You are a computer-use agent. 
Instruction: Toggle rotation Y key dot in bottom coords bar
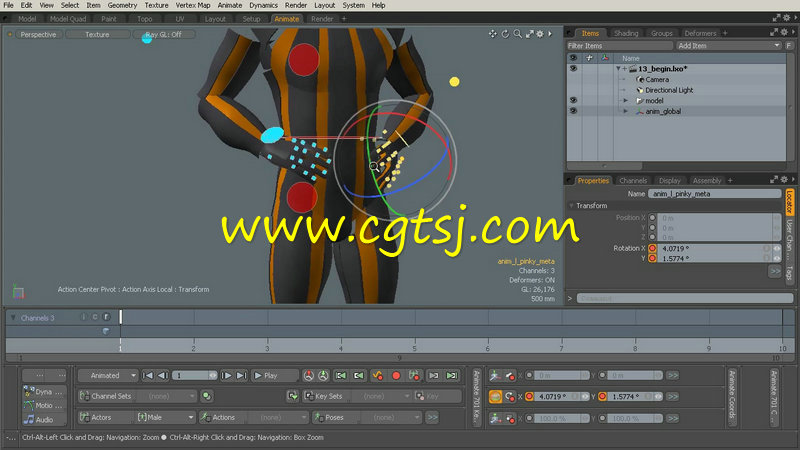click(603, 396)
